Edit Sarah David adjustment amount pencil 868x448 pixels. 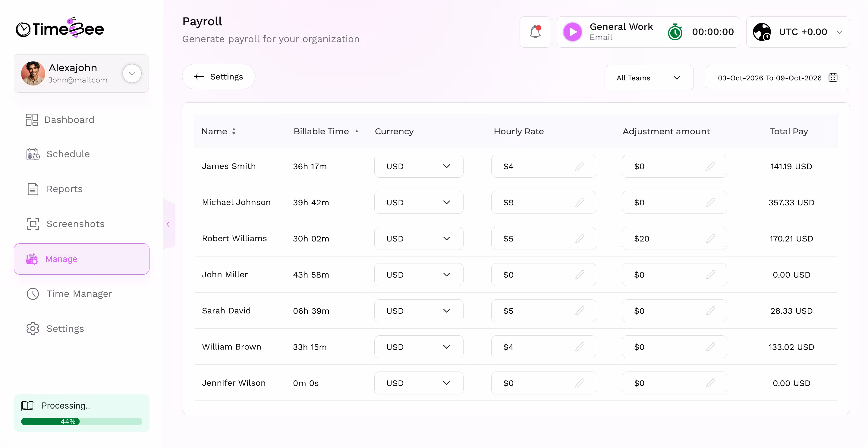(x=710, y=311)
